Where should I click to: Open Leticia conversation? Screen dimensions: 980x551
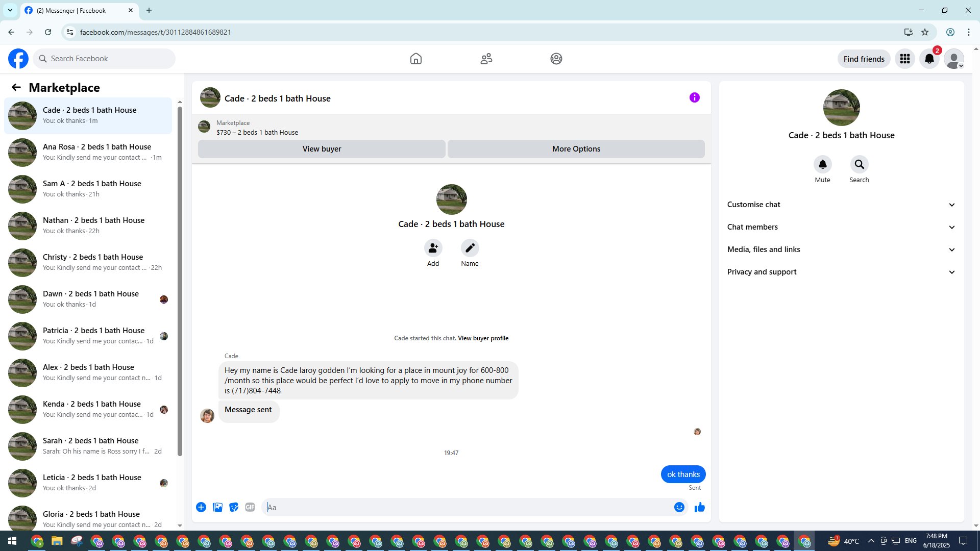pos(88,483)
